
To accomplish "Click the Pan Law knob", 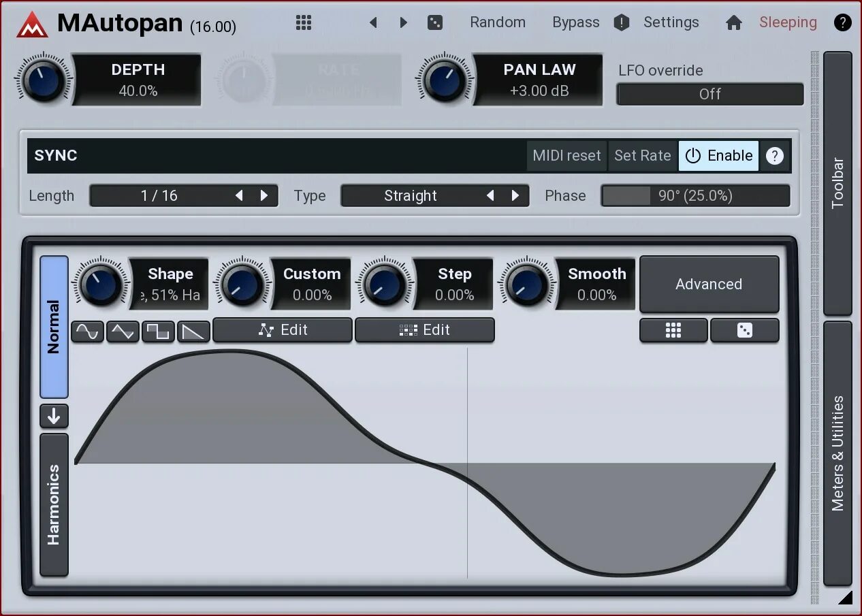I will point(445,80).
